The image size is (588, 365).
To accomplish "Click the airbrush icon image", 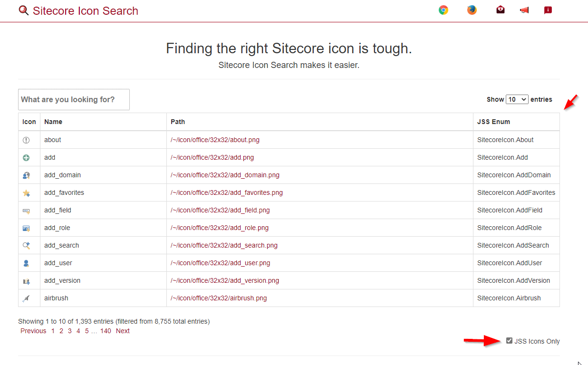I will coord(26,298).
